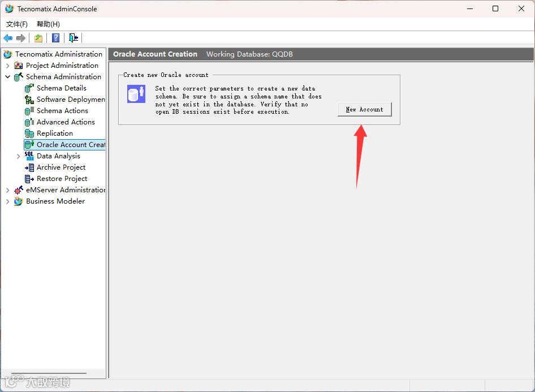Viewport: 535px width, 392px height.
Task: Select Tecnomatix Administration root label
Action: tap(59, 54)
